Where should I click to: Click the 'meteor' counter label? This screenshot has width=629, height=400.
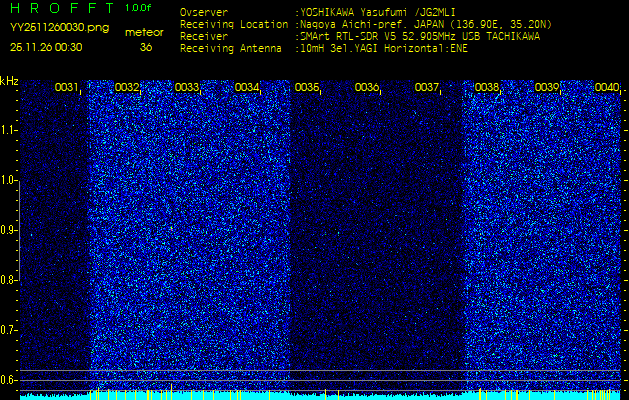point(144,33)
